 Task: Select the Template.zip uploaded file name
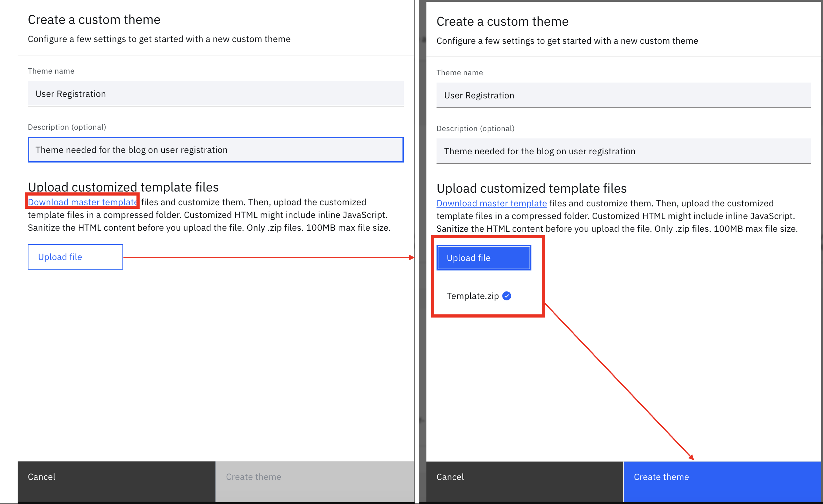(472, 296)
